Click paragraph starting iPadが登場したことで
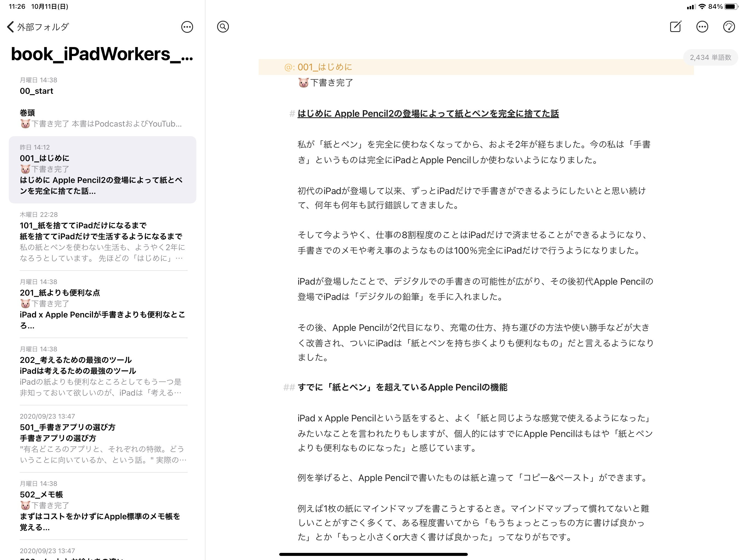 (x=475, y=289)
